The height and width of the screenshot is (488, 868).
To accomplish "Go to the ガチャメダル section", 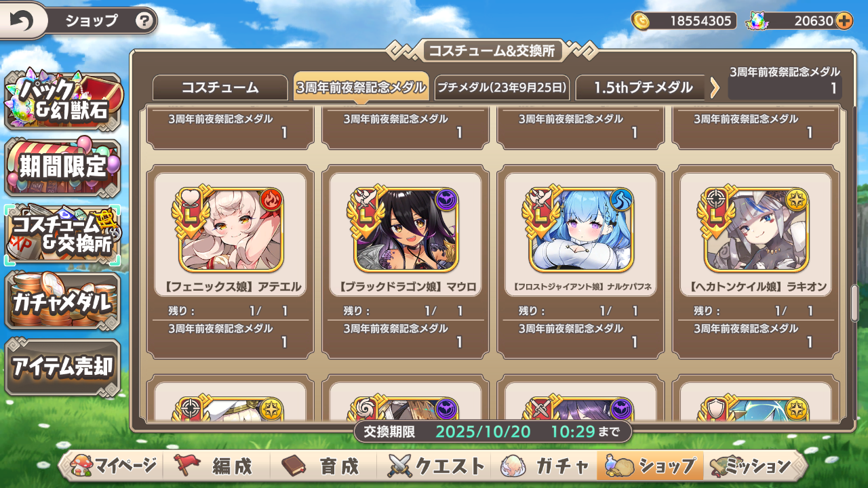I will click(62, 300).
